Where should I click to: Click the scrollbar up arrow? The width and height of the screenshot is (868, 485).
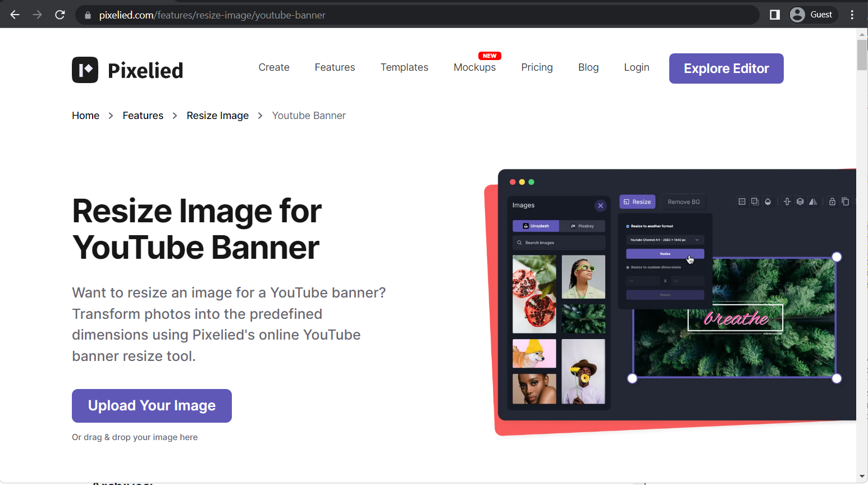pos(862,34)
